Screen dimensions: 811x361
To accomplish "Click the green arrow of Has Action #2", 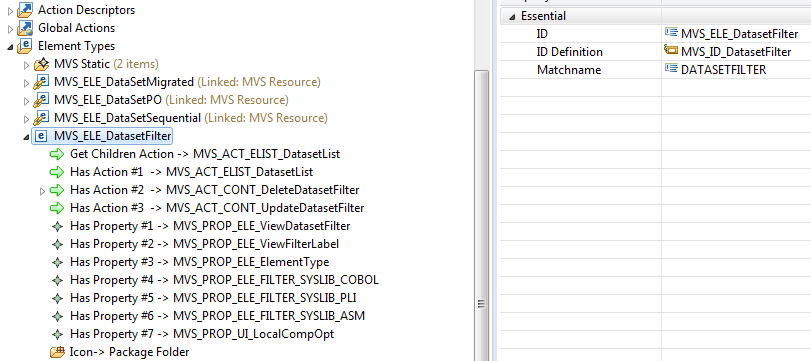I will point(57,190).
